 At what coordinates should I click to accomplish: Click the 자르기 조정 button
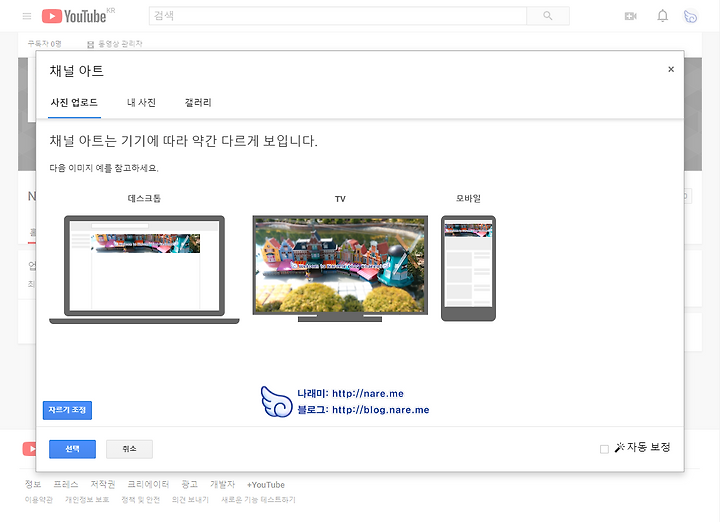click(x=68, y=410)
